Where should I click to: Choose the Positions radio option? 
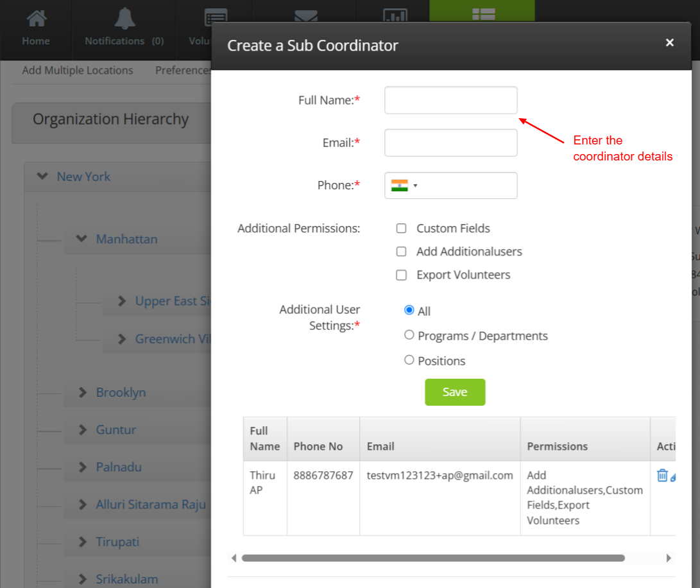click(409, 360)
